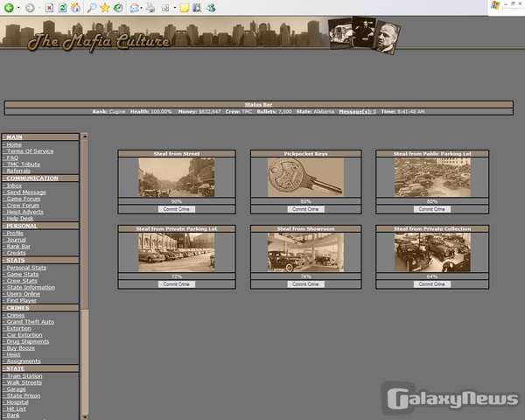Click the browser Stop icon
This screenshot has height=420, width=525.
point(49,7)
